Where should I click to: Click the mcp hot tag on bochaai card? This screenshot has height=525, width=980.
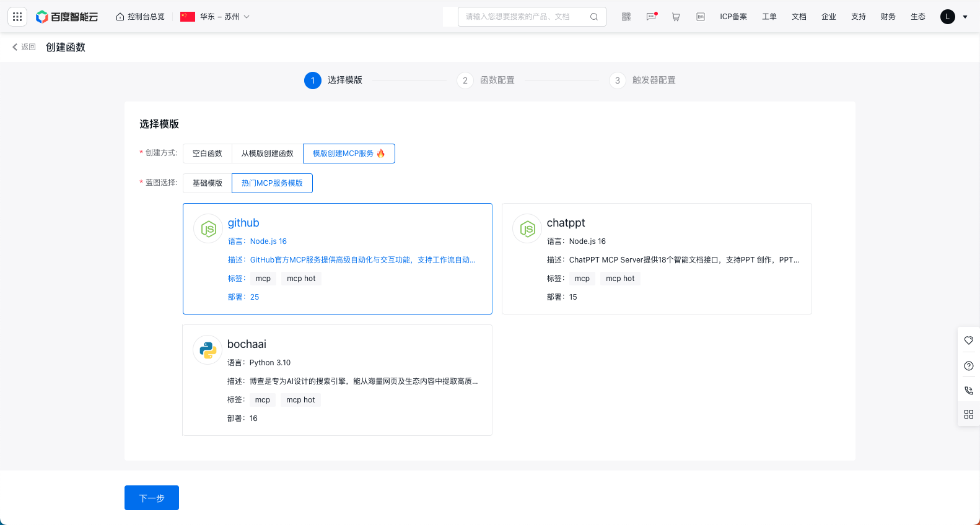[x=300, y=400]
